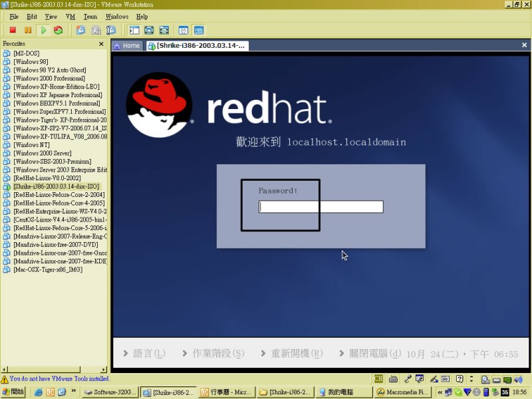The image size is (532, 399).
Task: Choose [RedHat-Linux-Fedora-Core-4-2005] favorite
Action: (59, 203)
